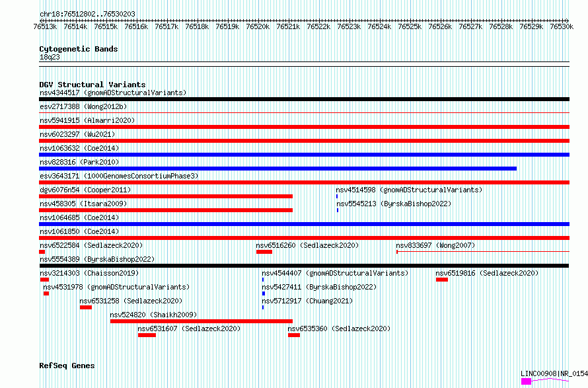This screenshot has width=588, height=388.
Task: Open nsv6023297 (Wu2021) variant label
Action: (x=77, y=134)
